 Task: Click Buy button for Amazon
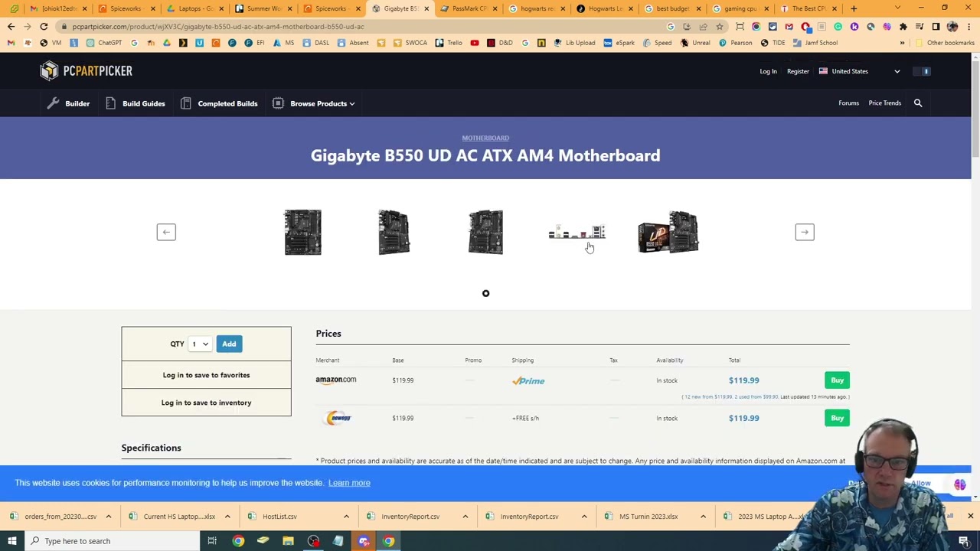[837, 380]
